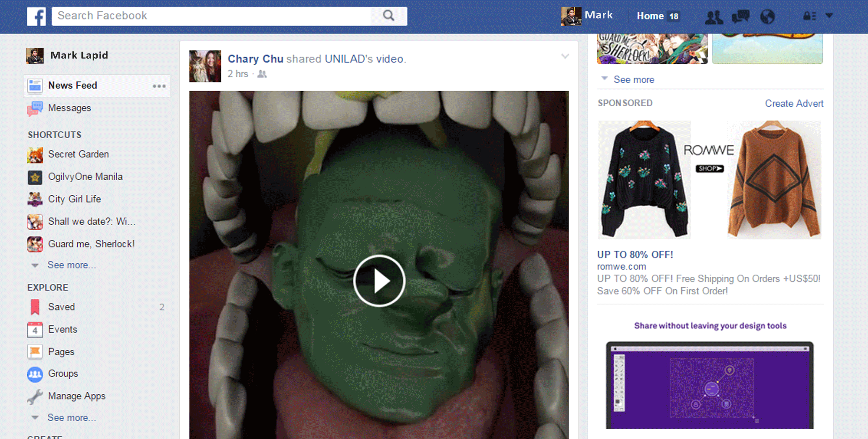The height and width of the screenshot is (439, 868).
Task: Click the Saved bookmark icon
Action: 35,307
